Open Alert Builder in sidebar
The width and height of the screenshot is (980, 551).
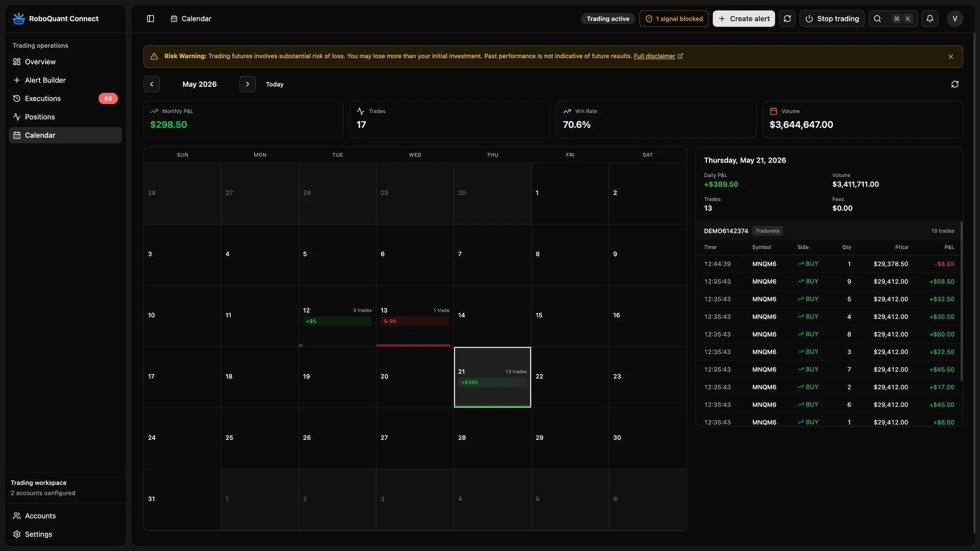click(x=65, y=80)
